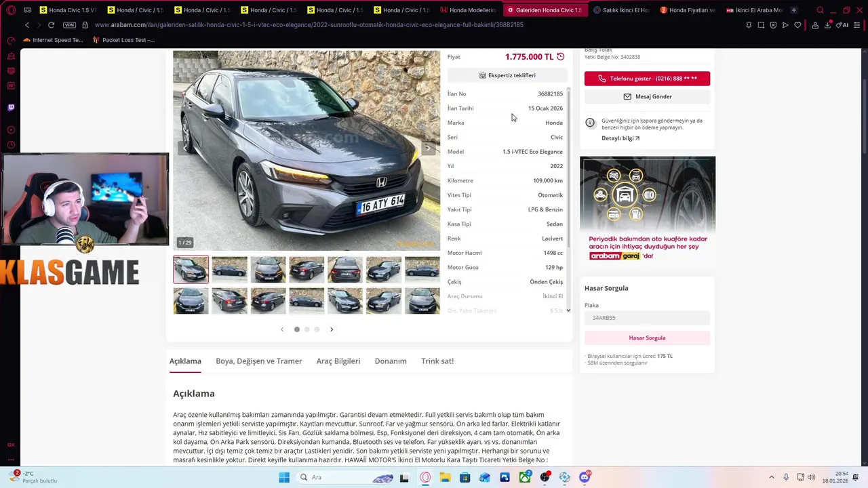Open the volume speaker tray icon
Viewport: 868px width, 488px height.
point(811,477)
